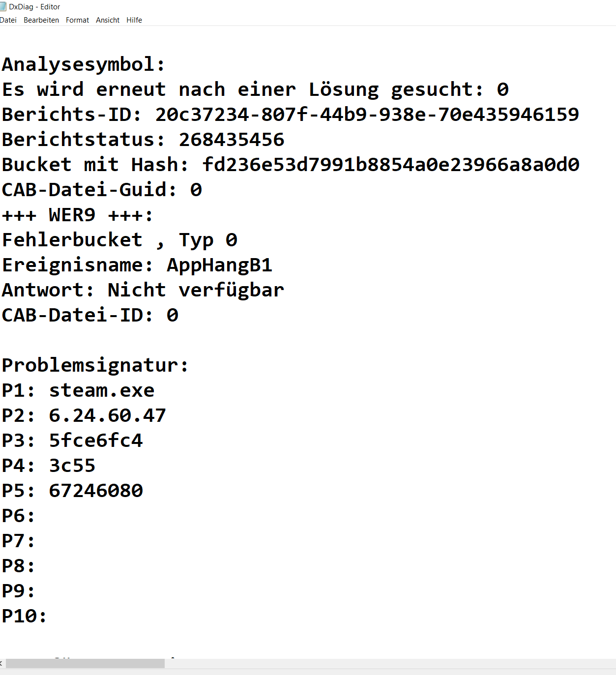The height and width of the screenshot is (675, 616).
Task: Click the Berichtstatus number 268435456
Action: [232, 140]
